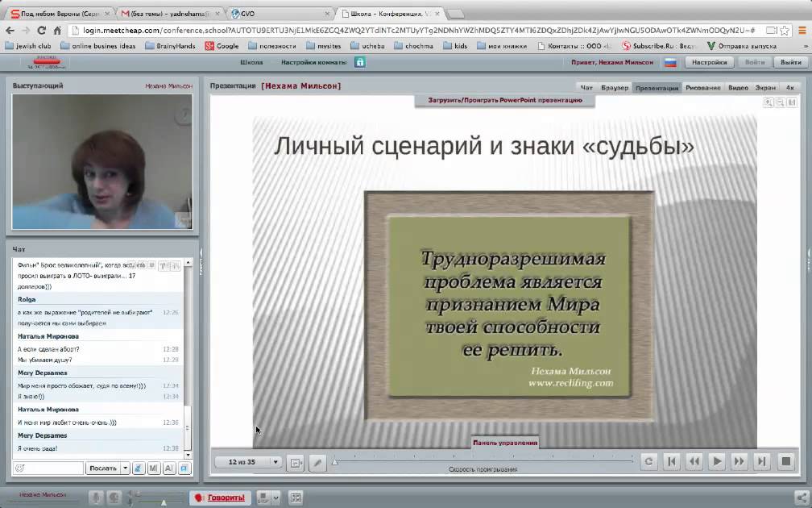Select the 4x layout tab
This screenshot has width=812, height=508.
tap(789, 88)
